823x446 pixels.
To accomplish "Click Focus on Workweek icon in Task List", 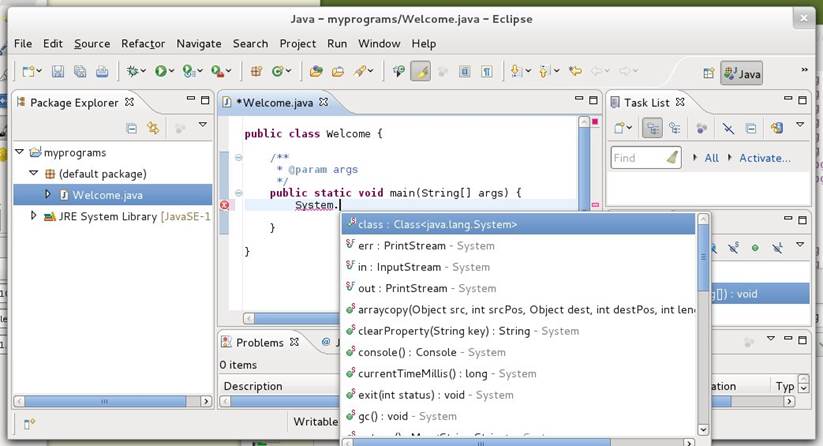I will pos(701,128).
